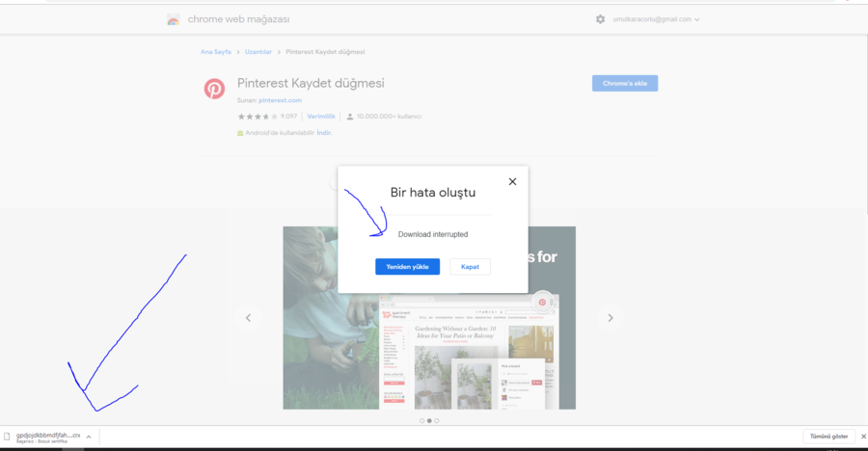Click the page vertical scrollbar
The image size is (868, 451).
865,125
